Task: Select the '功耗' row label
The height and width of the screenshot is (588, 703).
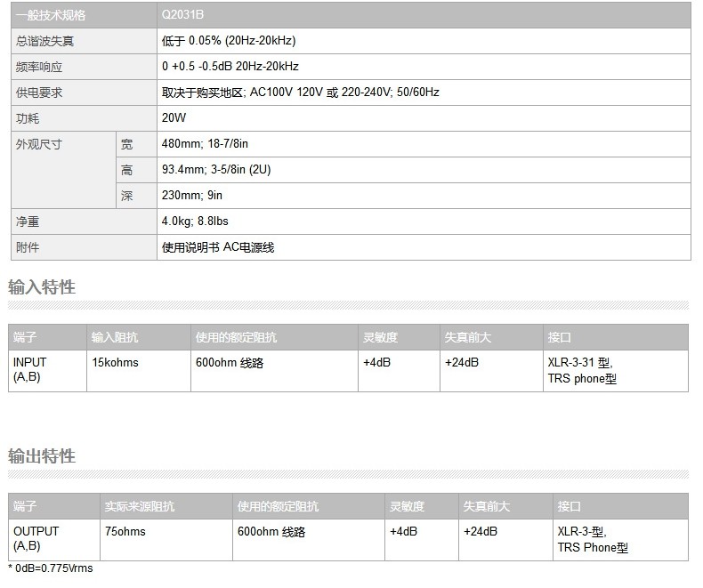Action: click(84, 118)
